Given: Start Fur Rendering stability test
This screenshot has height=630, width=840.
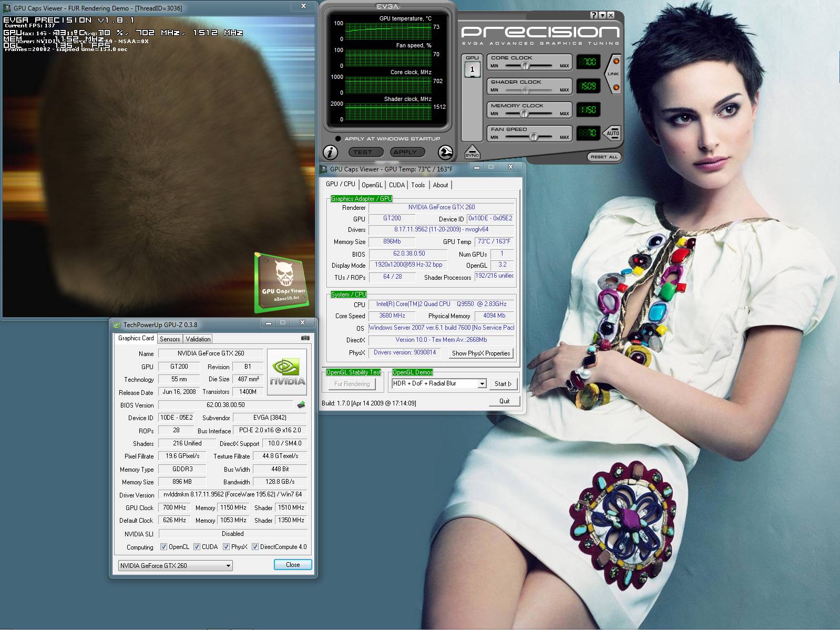Looking at the screenshot, I should pyautogui.click(x=352, y=384).
